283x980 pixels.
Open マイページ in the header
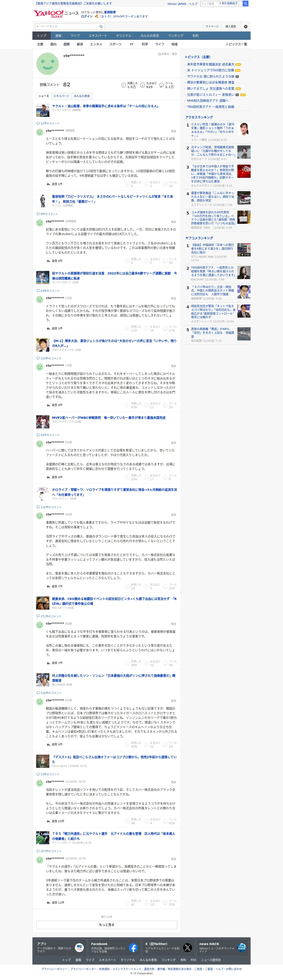pos(212,27)
